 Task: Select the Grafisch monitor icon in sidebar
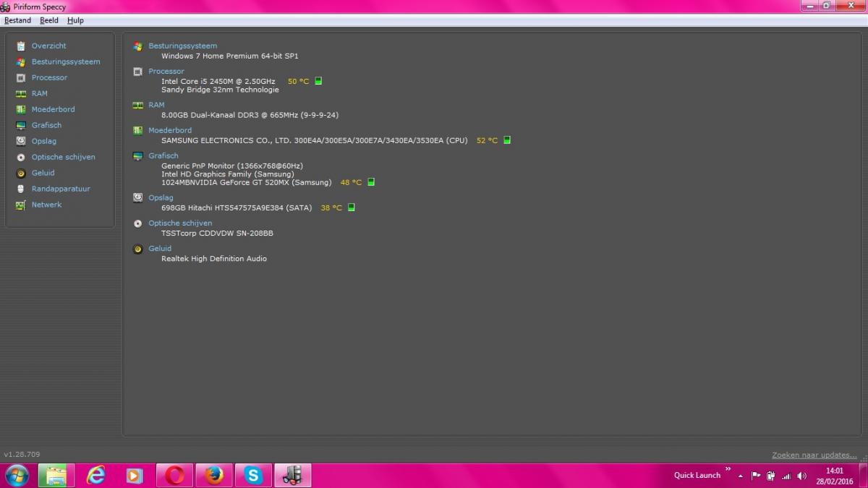click(x=21, y=125)
